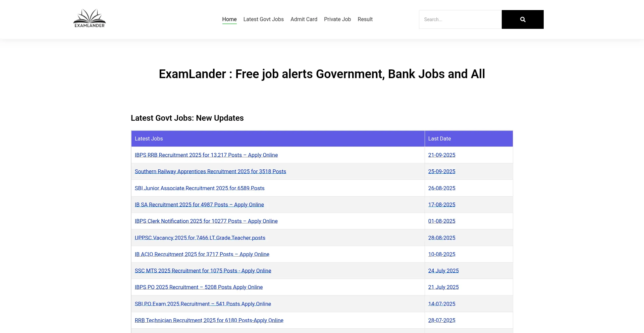Focus the Search input field
644x333 pixels.
460,19
